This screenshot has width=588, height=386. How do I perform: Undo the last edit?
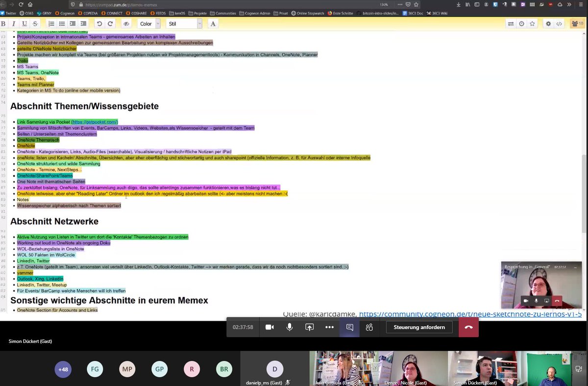click(x=100, y=23)
